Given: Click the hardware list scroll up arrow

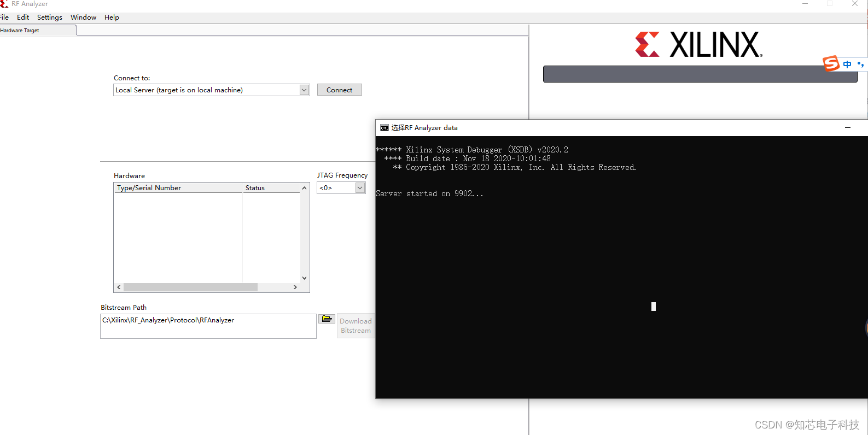Looking at the screenshot, I should pos(305,188).
